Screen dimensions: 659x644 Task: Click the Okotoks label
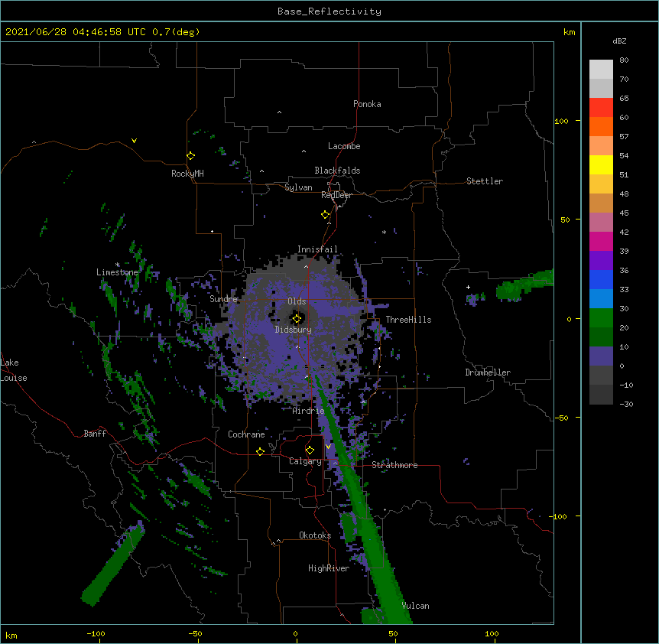[x=315, y=535]
